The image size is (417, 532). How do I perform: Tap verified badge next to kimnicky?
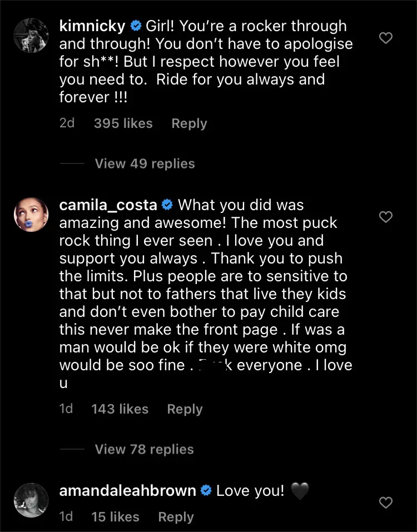click(135, 26)
